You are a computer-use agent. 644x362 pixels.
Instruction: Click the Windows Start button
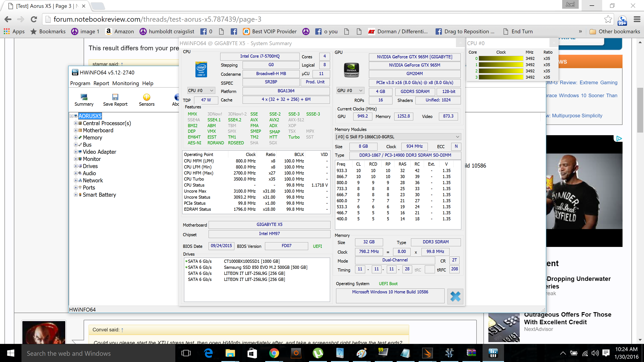tap(11, 353)
